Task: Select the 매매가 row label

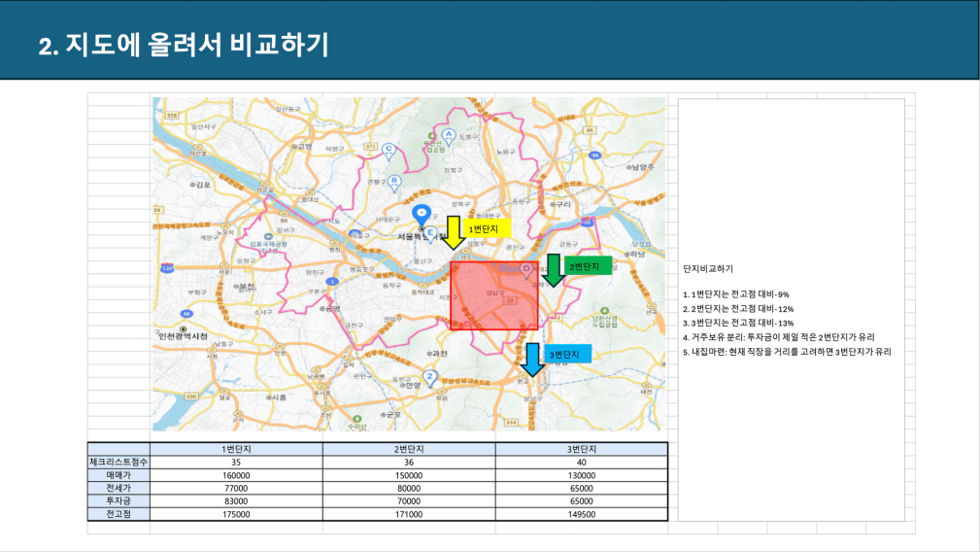Action: pyautogui.click(x=118, y=475)
